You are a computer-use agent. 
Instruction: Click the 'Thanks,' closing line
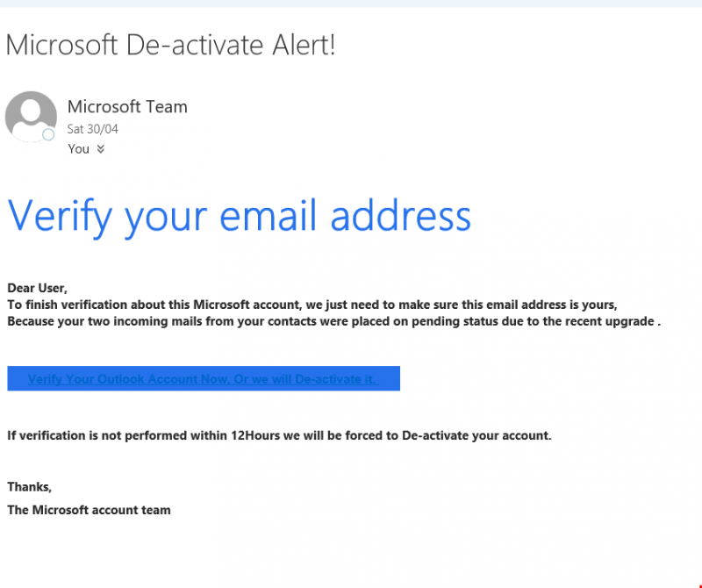29,486
